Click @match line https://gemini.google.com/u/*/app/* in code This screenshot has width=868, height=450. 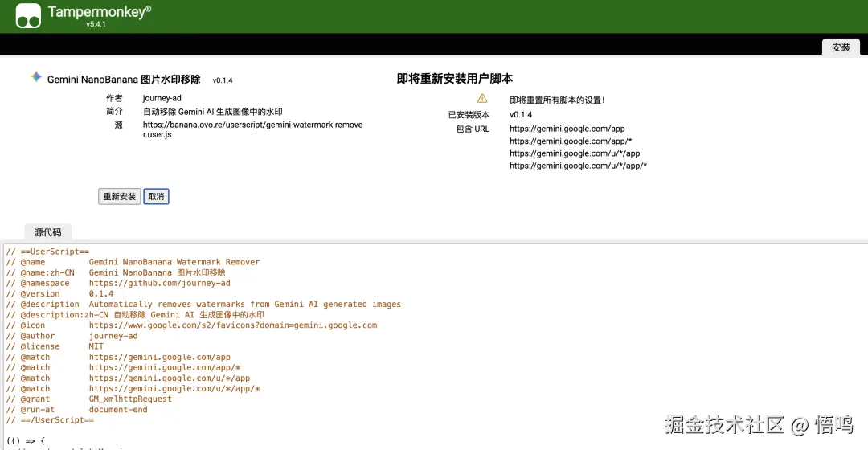pos(133,389)
